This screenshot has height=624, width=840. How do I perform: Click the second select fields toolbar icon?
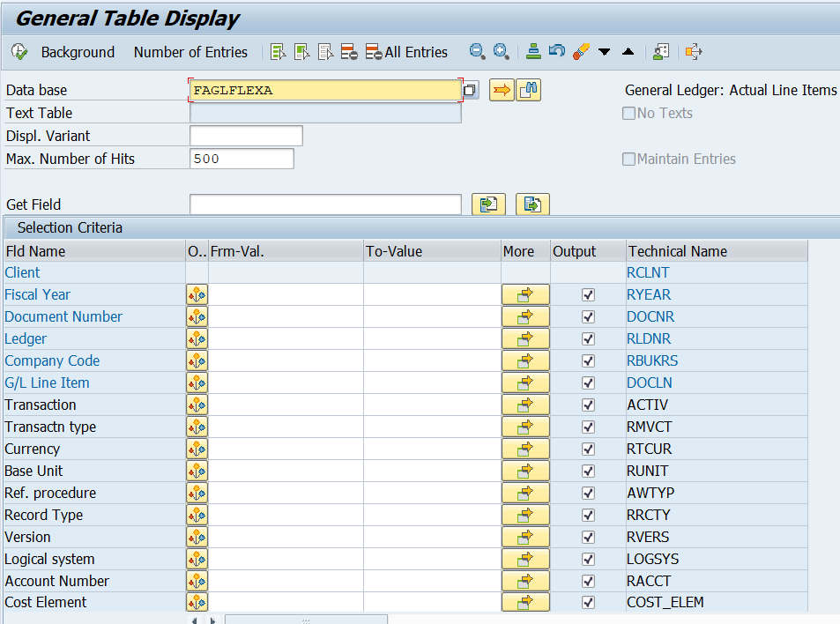pyautogui.click(x=301, y=52)
